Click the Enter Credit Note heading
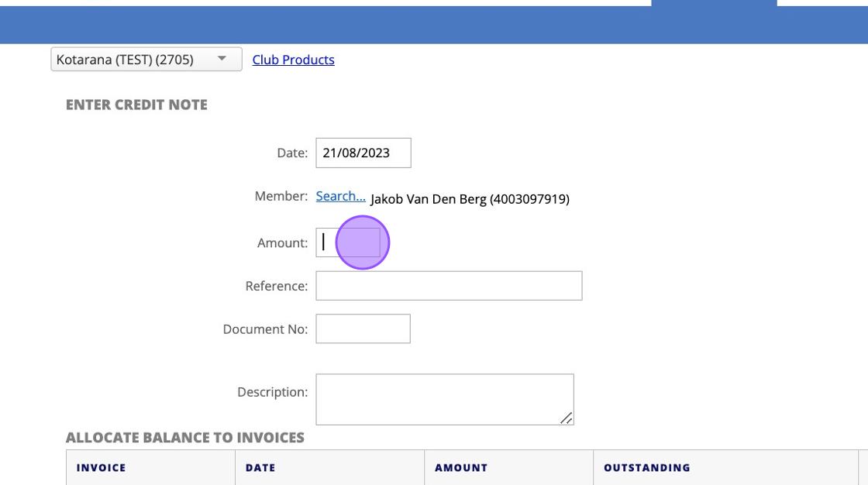Viewport: 868px width, 485px height. tap(136, 105)
